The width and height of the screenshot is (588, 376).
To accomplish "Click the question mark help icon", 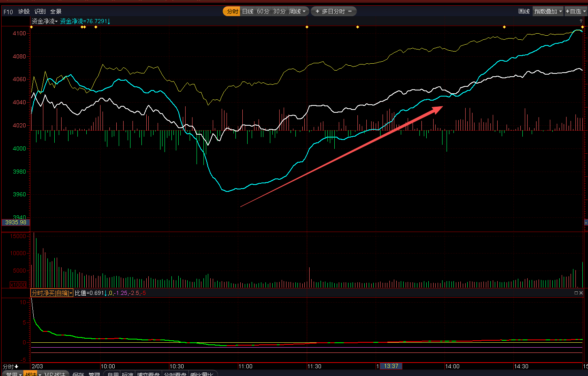I will pos(581,21).
